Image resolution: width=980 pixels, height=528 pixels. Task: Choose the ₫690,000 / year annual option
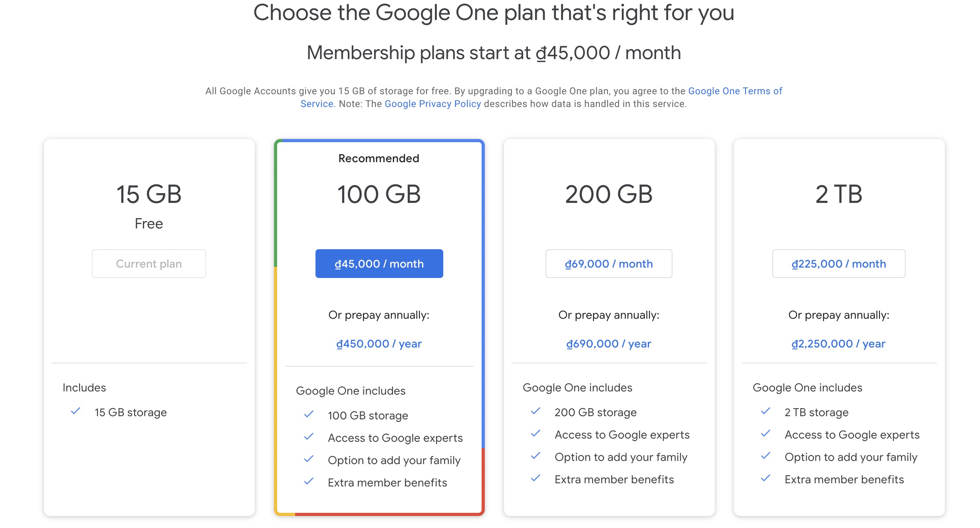[609, 344]
